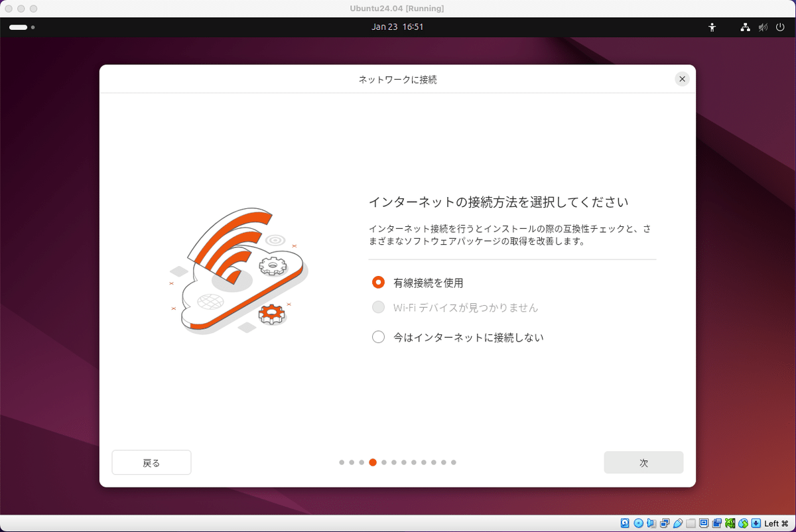Click the highlighted orange step dot
The height and width of the screenshot is (532, 796).
click(373, 462)
